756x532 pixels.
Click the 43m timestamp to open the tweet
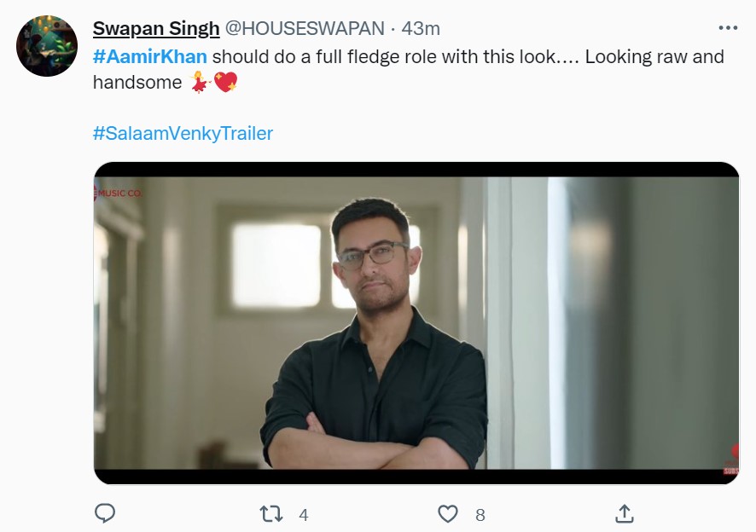tap(422, 28)
